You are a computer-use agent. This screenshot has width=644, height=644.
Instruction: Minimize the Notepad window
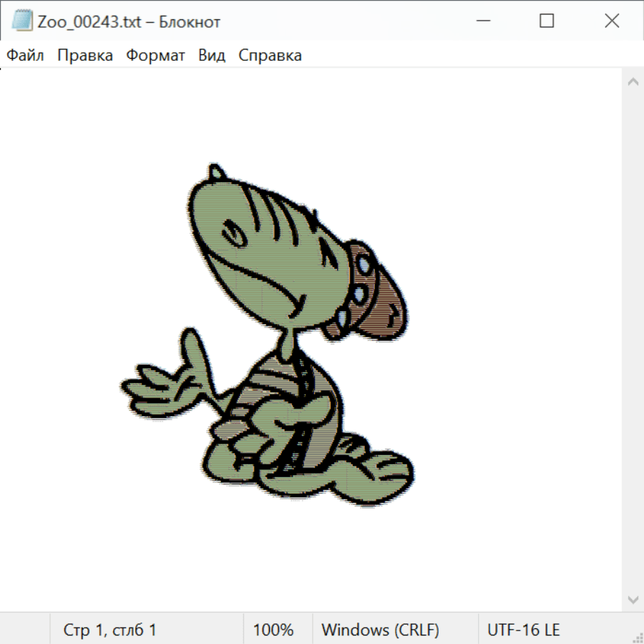(x=482, y=21)
